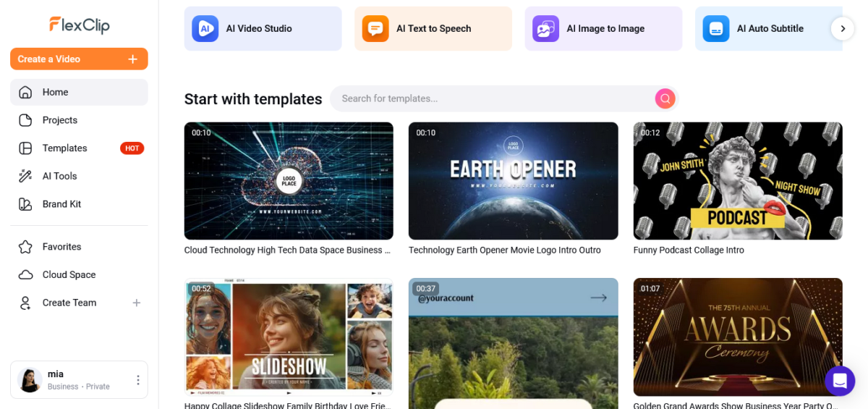Open the Brand Kit section

click(x=61, y=204)
